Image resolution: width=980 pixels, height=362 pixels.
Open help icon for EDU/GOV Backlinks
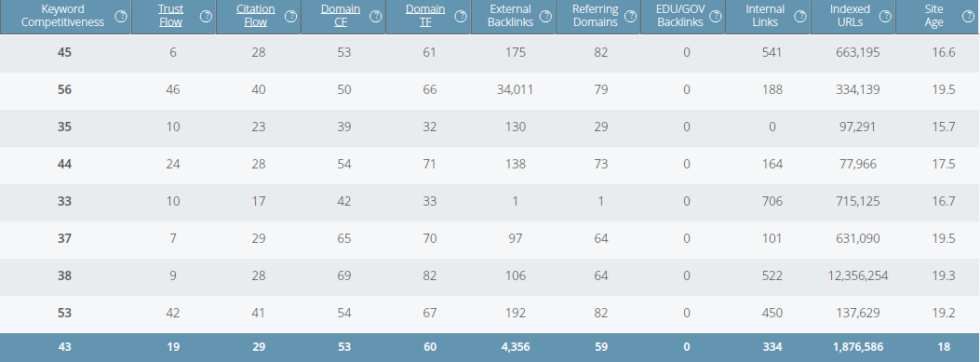(x=716, y=16)
